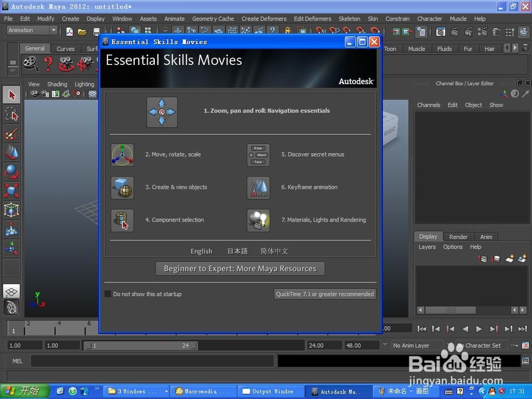532x399 pixels.
Task: Switch to Anim layer tab
Action: tap(486, 237)
